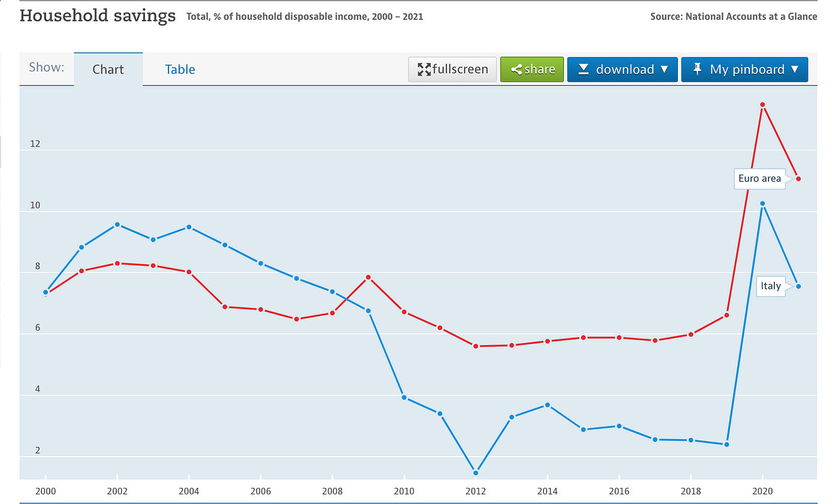Viewport: 832px width, 504px height.
Task: Click the share icon on green button
Action: click(516, 70)
